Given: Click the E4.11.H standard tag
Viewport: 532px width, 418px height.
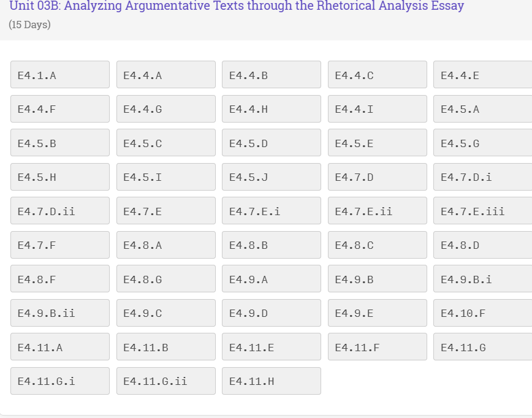Looking at the screenshot, I should [x=272, y=381].
